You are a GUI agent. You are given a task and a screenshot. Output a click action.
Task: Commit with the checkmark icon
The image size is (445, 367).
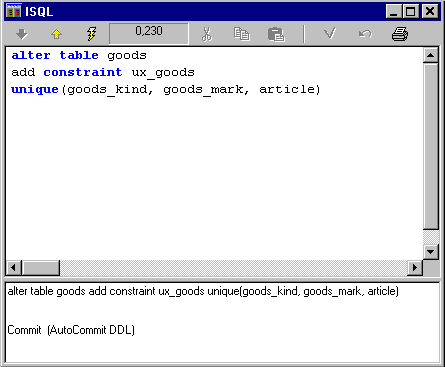click(x=330, y=33)
